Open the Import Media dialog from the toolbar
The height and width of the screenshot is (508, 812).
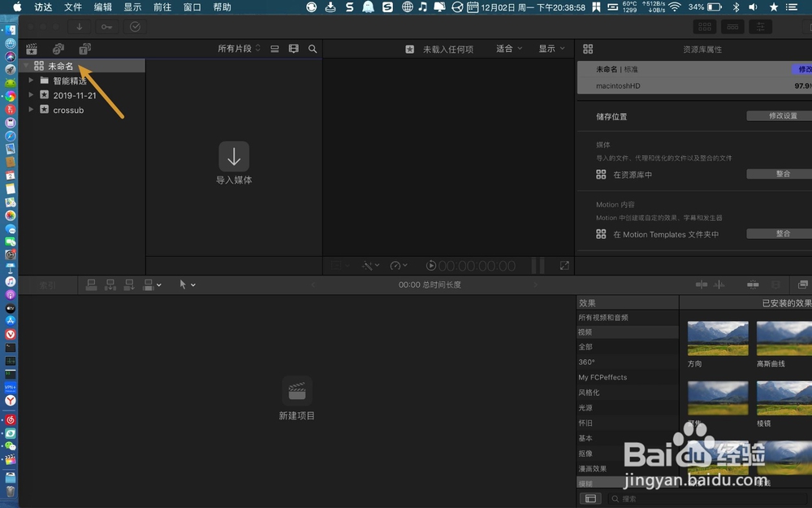tap(79, 27)
